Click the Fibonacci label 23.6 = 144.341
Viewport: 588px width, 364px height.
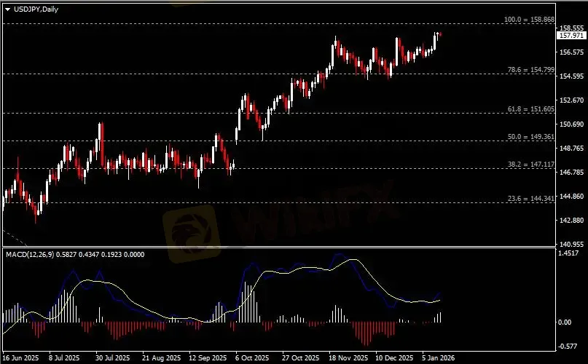coord(530,199)
